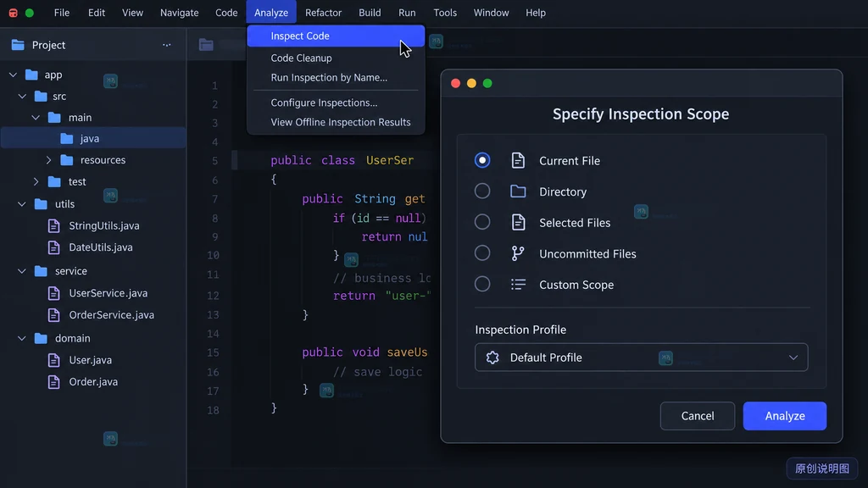Open the Refactor menu
The image size is (868, 488).
click(323, 13)
